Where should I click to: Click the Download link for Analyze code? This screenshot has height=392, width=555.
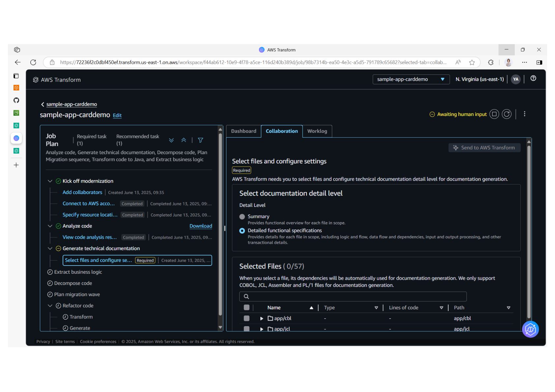[200, 226]
